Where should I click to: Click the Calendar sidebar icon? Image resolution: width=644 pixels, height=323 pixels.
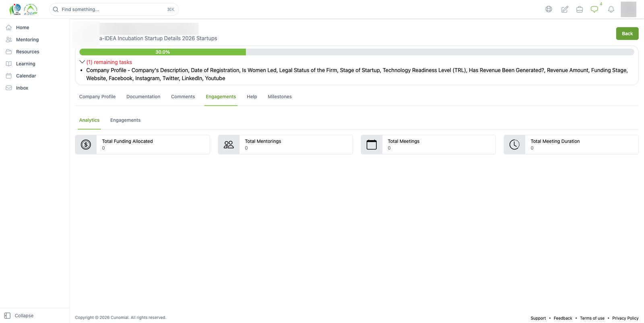(9, 76)
